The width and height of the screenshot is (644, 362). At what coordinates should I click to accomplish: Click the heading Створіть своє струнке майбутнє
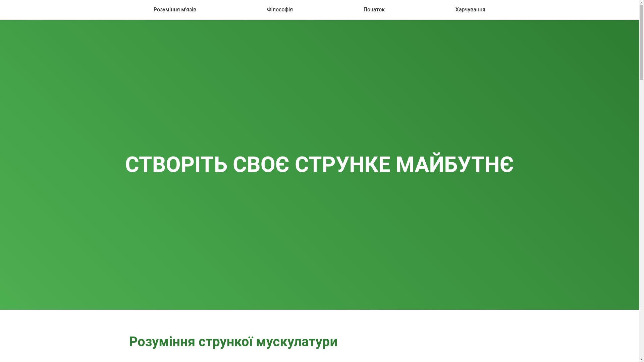point(319,165)
